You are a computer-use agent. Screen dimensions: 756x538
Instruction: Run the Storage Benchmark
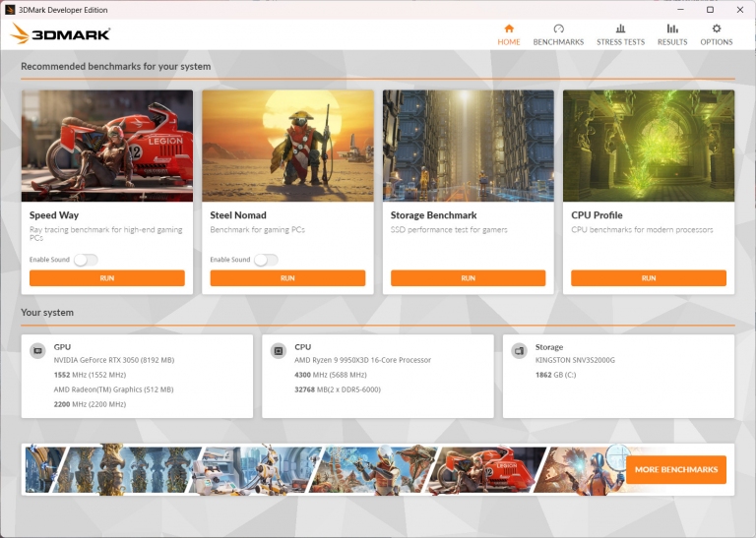[469, 278]
